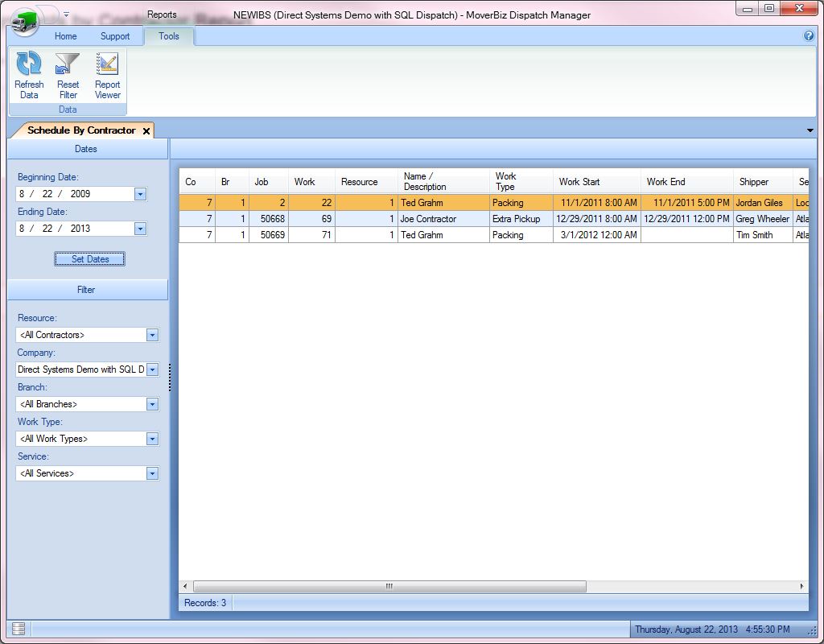
Task: Close the Schedule By Contractor tab
Action: [146, 130]
